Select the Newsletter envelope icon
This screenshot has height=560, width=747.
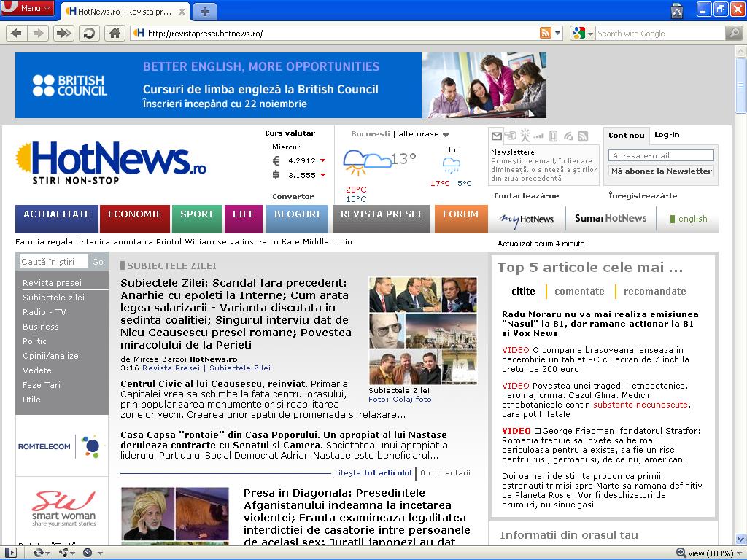tap(496, 136)
